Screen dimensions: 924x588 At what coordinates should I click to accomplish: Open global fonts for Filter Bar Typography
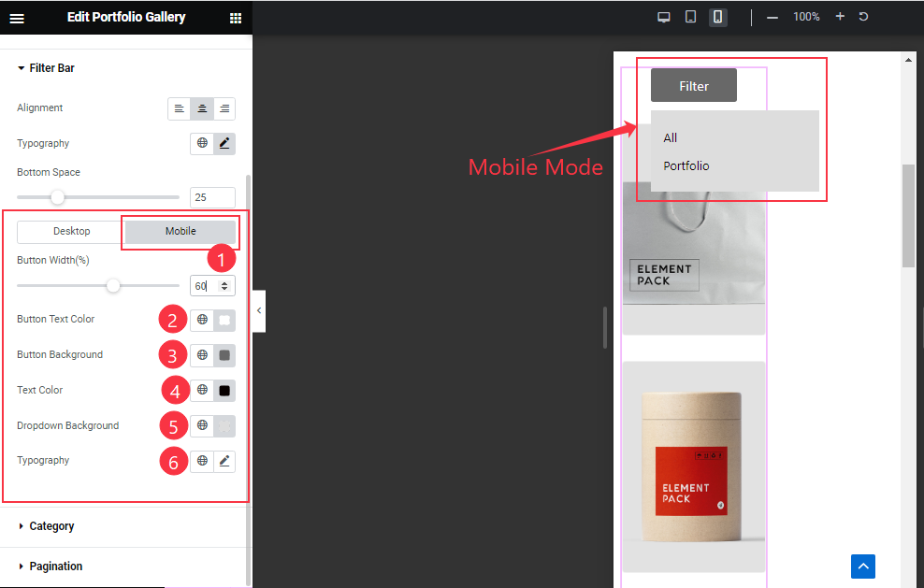[x=202, y=143]
